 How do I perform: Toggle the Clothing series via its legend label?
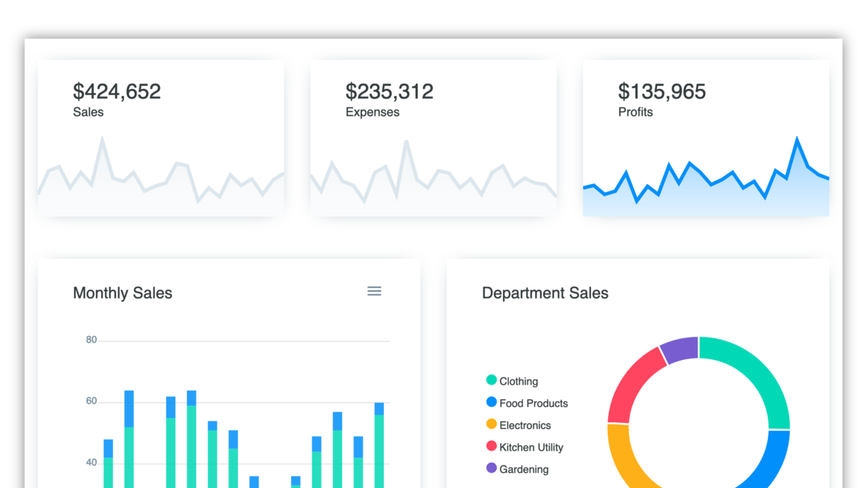point(519,381)
